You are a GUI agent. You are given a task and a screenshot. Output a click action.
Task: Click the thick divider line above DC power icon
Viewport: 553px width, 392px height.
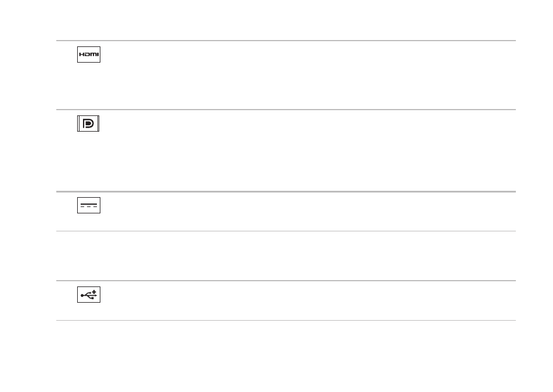pyautogui.click(x=286, y=192)
